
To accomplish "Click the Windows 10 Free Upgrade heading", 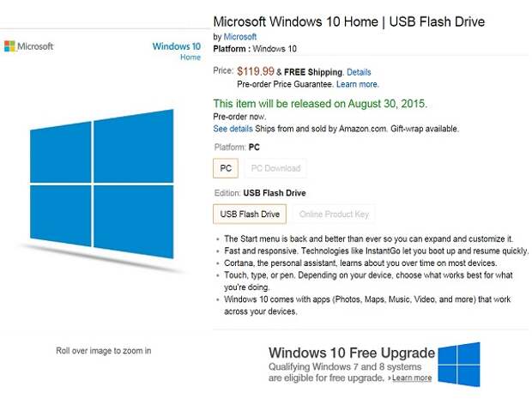I will 352,353.
